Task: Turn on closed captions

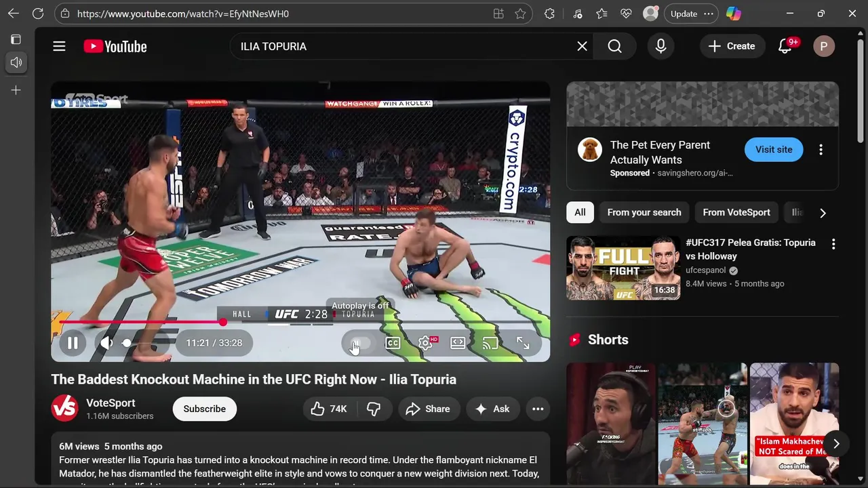Action: [393, 343]
